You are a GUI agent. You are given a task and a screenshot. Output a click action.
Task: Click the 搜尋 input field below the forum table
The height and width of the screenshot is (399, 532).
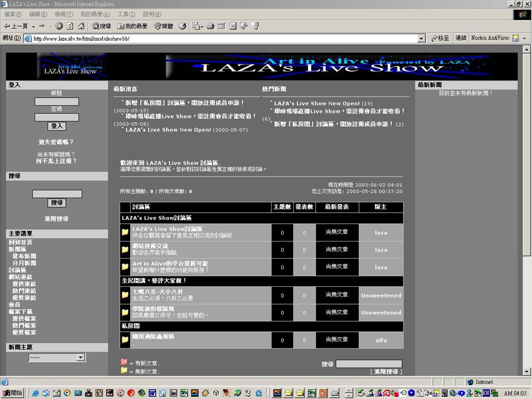(369, 364)
